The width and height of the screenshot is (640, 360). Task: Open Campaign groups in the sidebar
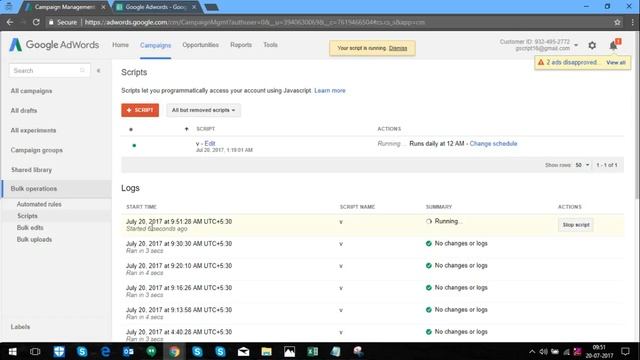pos(37,150)
